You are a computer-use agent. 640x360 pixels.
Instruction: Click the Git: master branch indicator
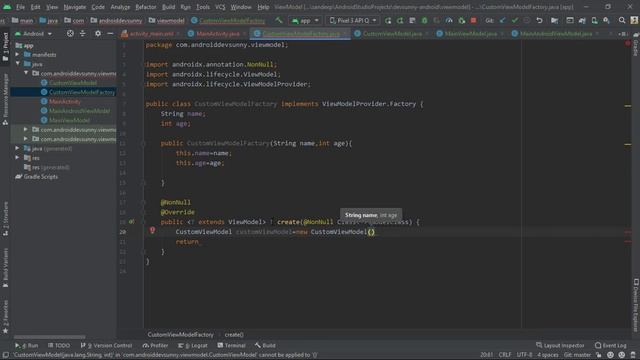tap(577, 355)
